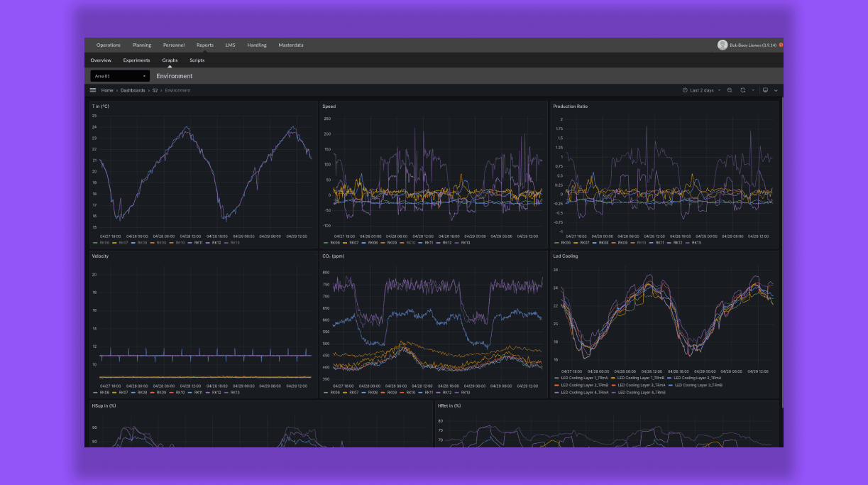Open the Operations menu
Viewport: 868px width, 485px height.
point(109,45)
